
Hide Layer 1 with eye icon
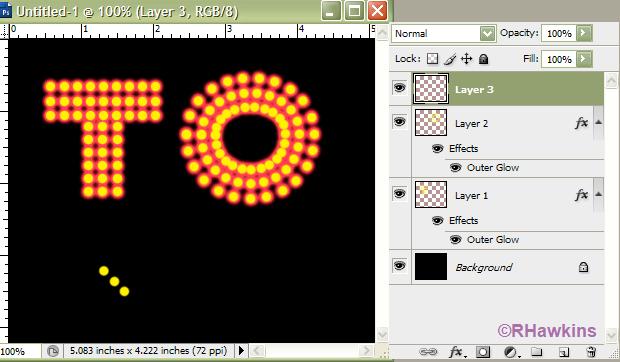(x=399, y=194)
